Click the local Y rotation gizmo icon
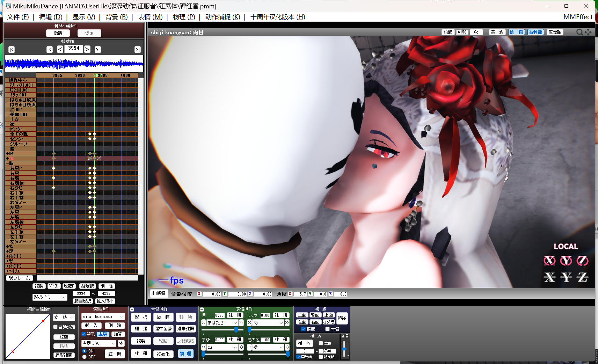598x364 pixels. [x=566, y=261]
